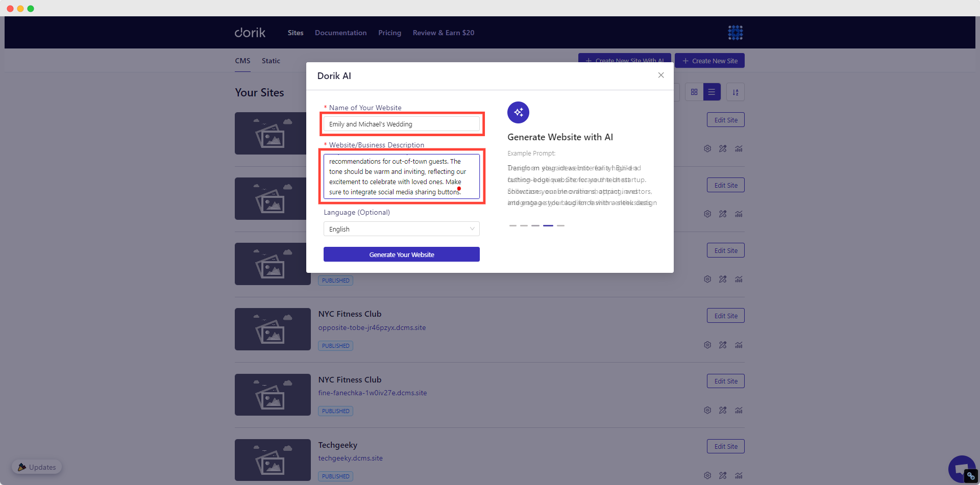Click design tools icon for the opposite-tobe NYC Fitness Club site
Screen dimensions: 980x485
tap(723, 345)
